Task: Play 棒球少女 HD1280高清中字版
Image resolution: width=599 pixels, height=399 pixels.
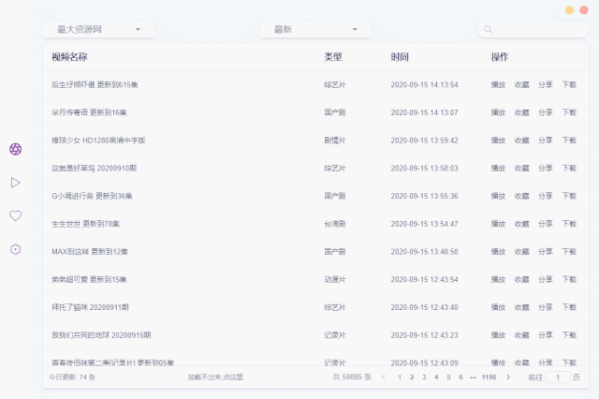Action: (498, 140)
